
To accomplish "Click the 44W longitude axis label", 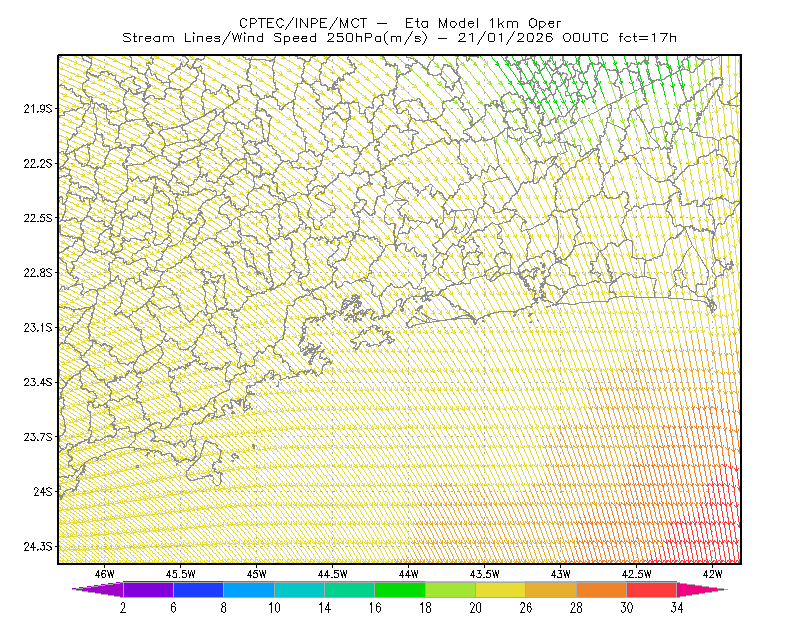I will coord(409,574).
